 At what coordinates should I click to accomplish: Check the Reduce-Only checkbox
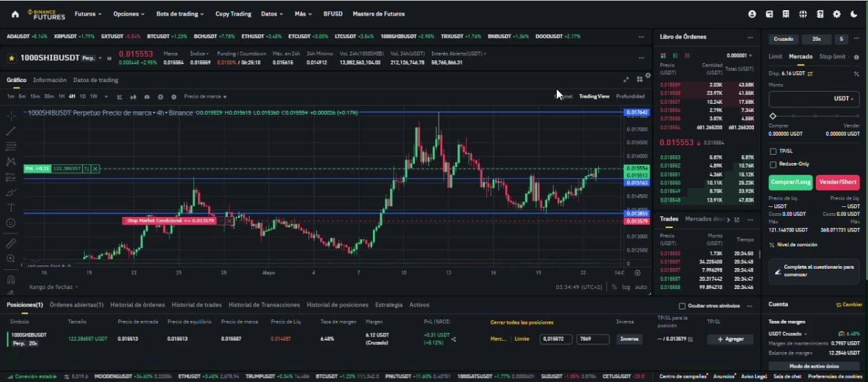tap(773, 164)
